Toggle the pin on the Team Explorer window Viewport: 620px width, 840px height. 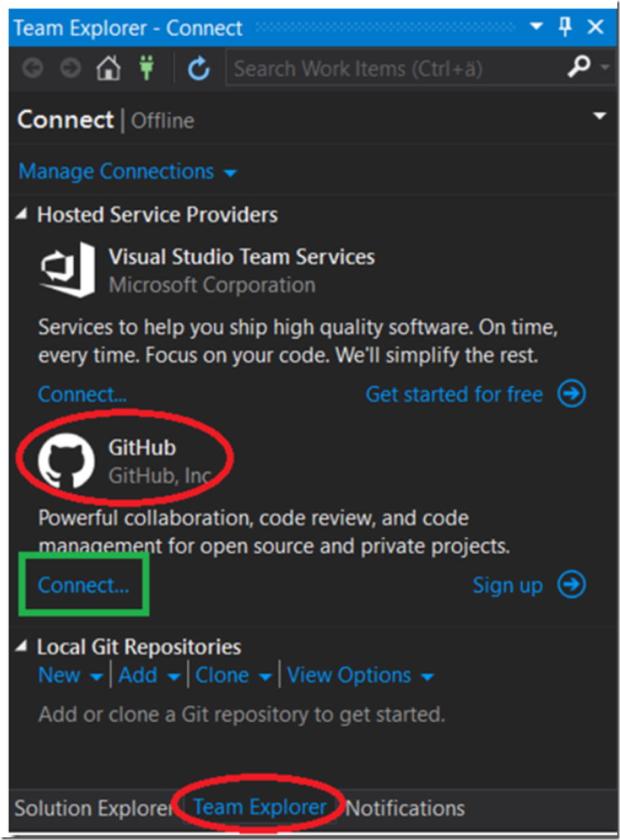click(566, 27)
